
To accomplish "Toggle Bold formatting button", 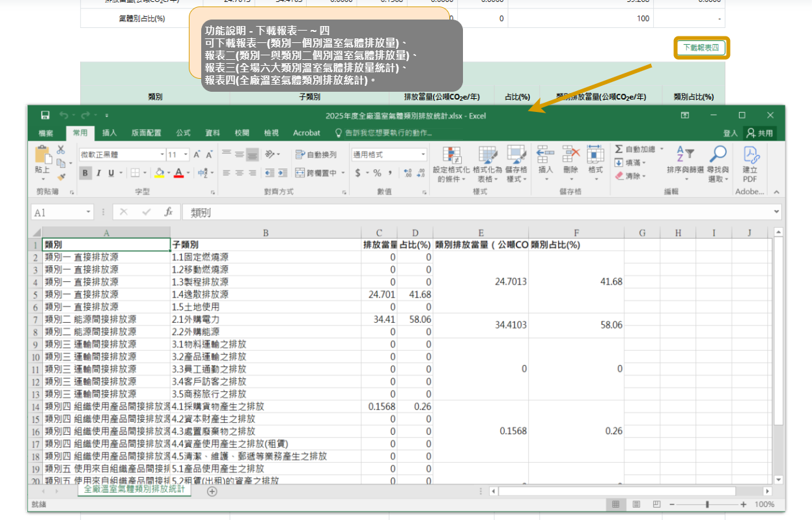I will click(x=85, y=173).
